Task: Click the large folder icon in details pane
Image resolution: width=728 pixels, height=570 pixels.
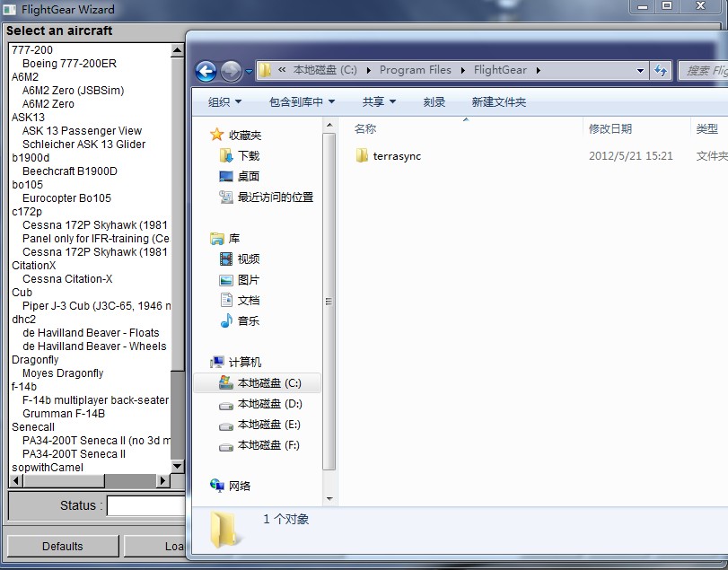Action: (x=224, y=529)
